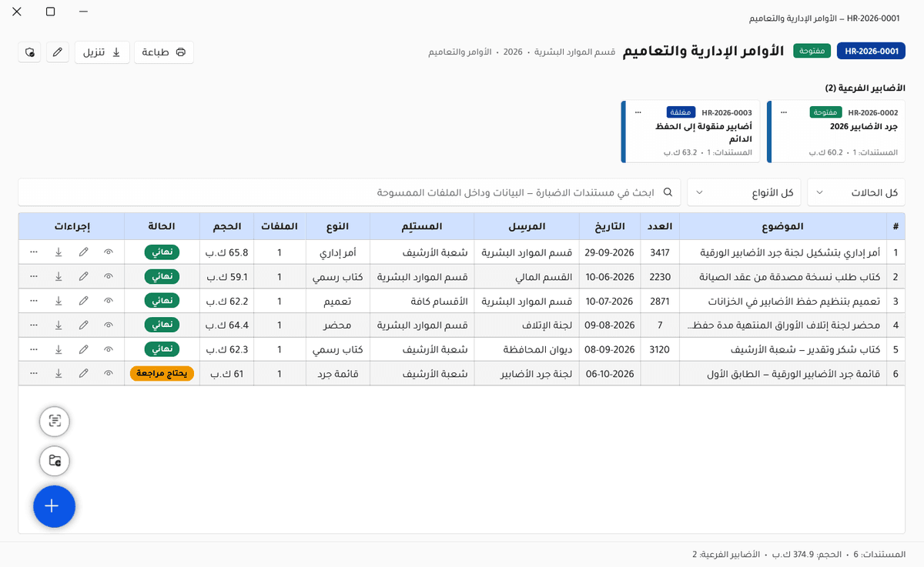Viewport: 924px width, 567px height.
Task: Open the more menu on جرد الأضابير 2026 card
Action: 784,112
